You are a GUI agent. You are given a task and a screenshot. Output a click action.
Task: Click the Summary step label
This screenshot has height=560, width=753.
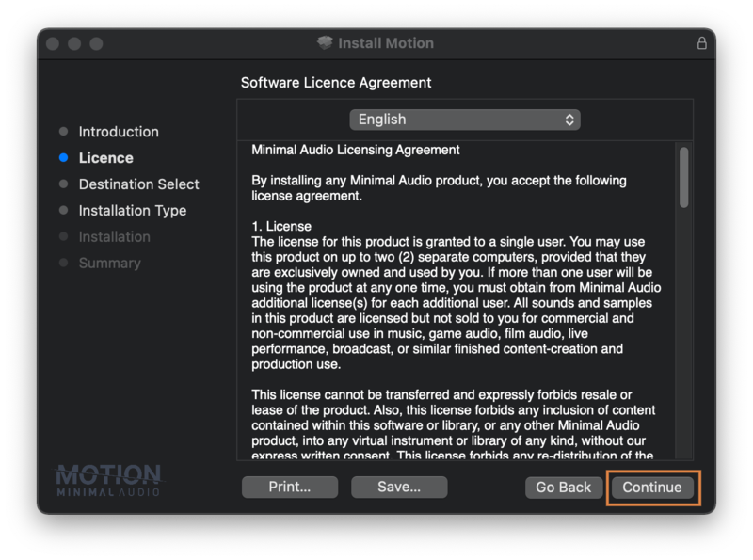click(x=109, y=264)
